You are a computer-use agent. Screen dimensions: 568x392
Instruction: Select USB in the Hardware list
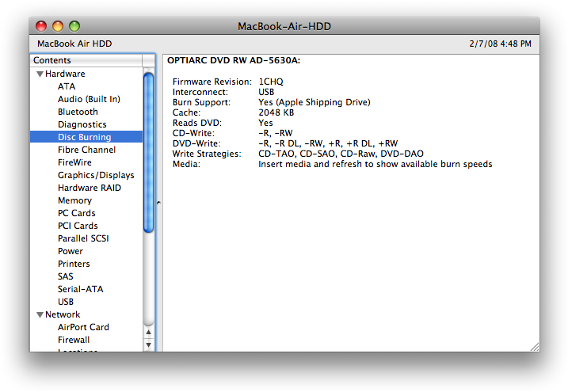[x=66, y=302]
